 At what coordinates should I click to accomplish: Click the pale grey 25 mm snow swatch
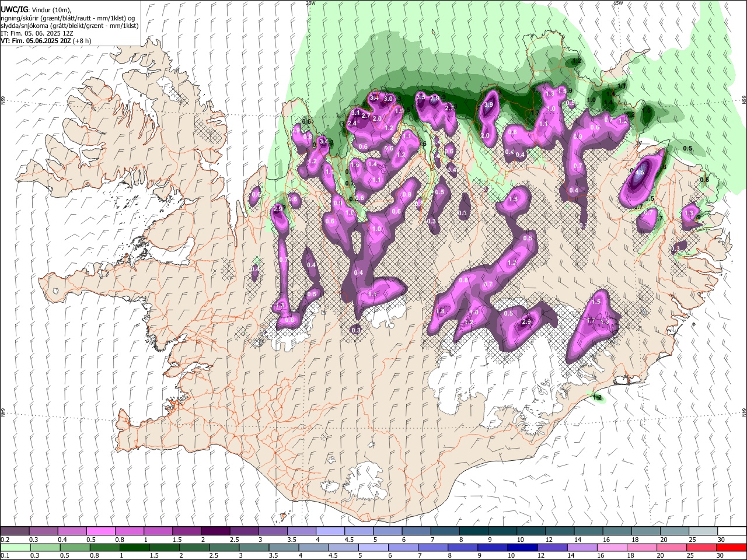pyautogui.click(x=703, y=531)
